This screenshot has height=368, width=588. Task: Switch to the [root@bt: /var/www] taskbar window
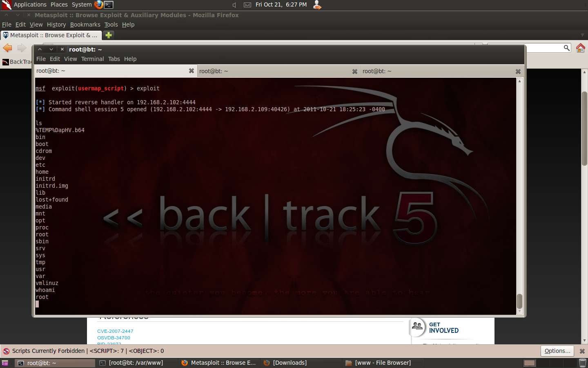(137, 363)
